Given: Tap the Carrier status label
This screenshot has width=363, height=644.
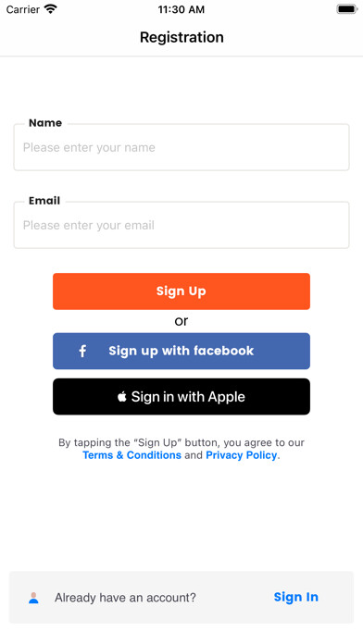Looking at the screenshot, I should coord(23,9).
